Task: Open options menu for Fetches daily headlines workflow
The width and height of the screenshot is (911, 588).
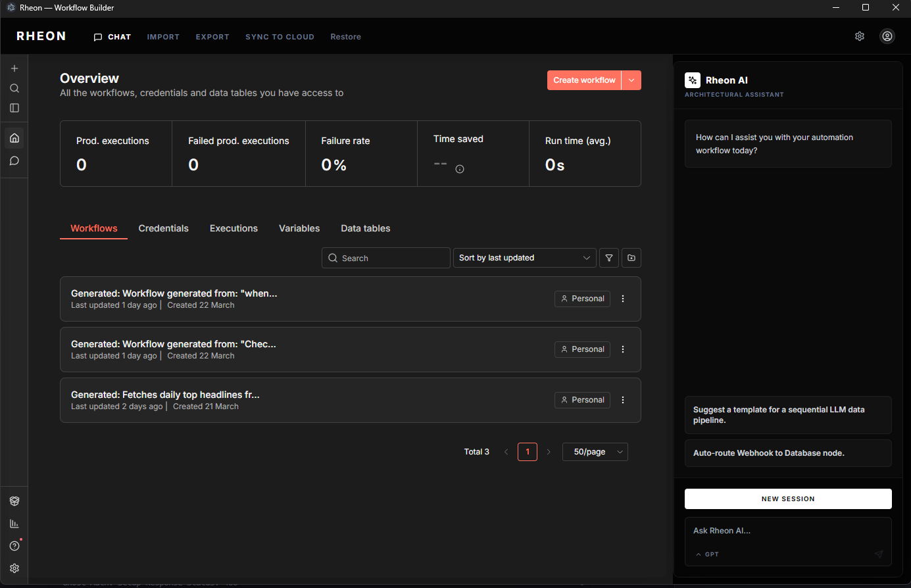Action: coord(623,400)
